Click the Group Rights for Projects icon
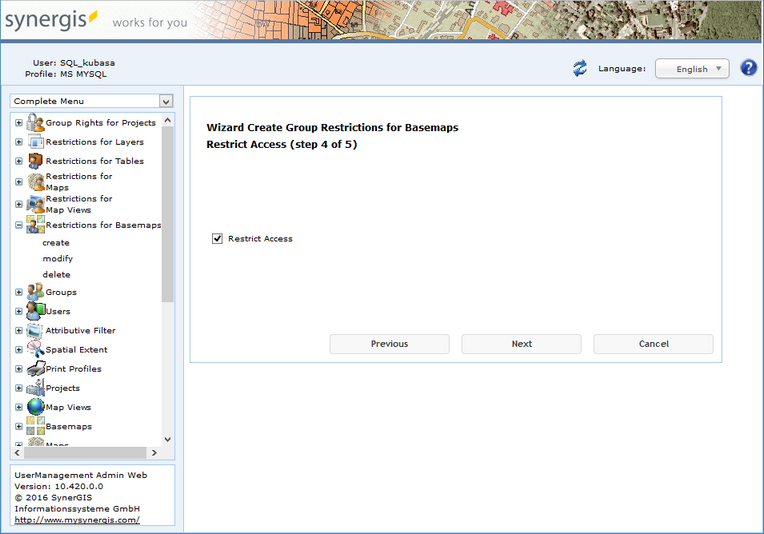 click(36, 122)
